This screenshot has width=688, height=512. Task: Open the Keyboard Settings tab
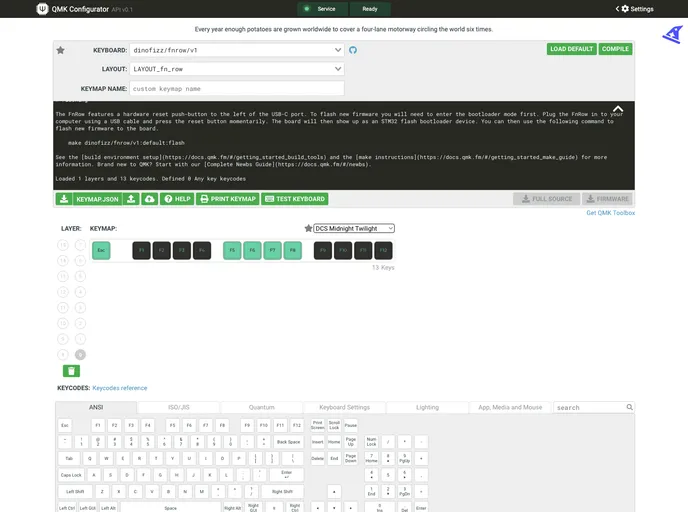(x=344, y=407)
